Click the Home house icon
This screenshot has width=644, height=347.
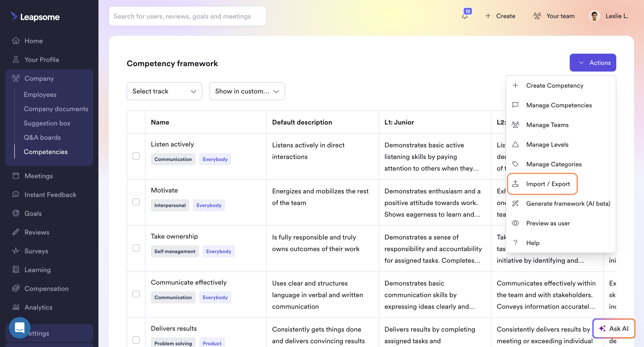point(16,40)
